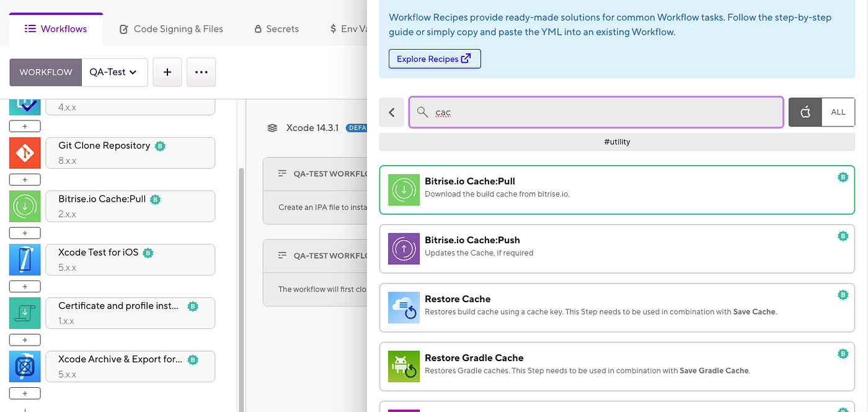Click the Xcode 14.3.1 stack label

pyautogui.click(x=312, y=128)
